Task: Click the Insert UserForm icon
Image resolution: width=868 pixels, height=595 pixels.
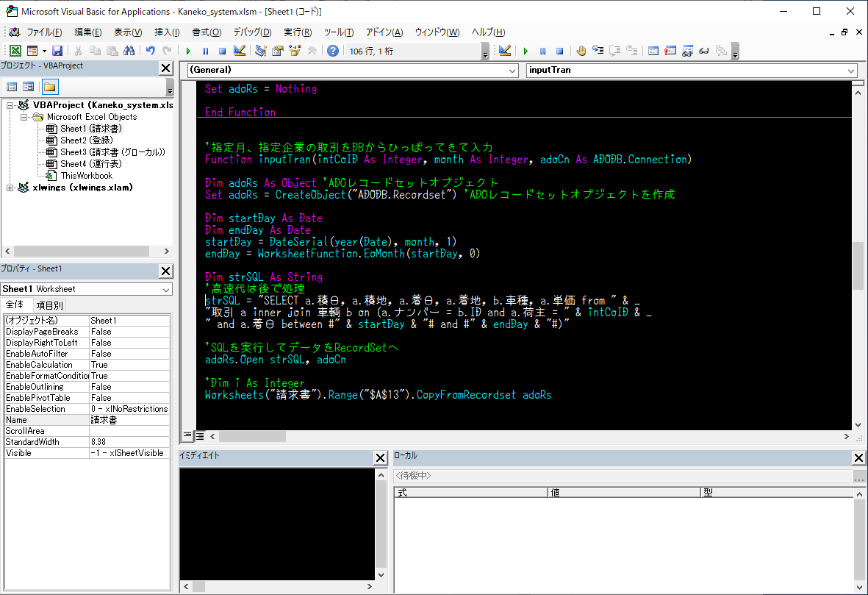Action: point(32,51)
